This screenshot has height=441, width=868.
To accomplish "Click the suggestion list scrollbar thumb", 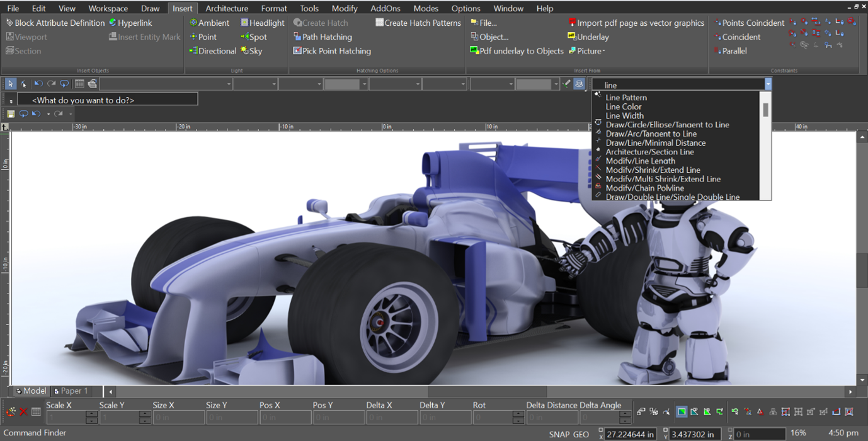I will [765, 110].
